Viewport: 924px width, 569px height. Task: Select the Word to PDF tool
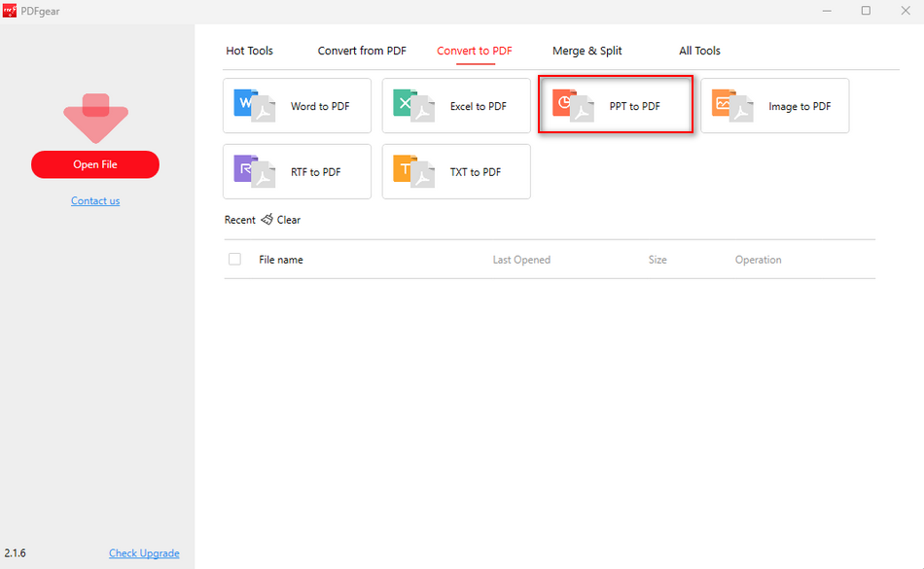297,105
